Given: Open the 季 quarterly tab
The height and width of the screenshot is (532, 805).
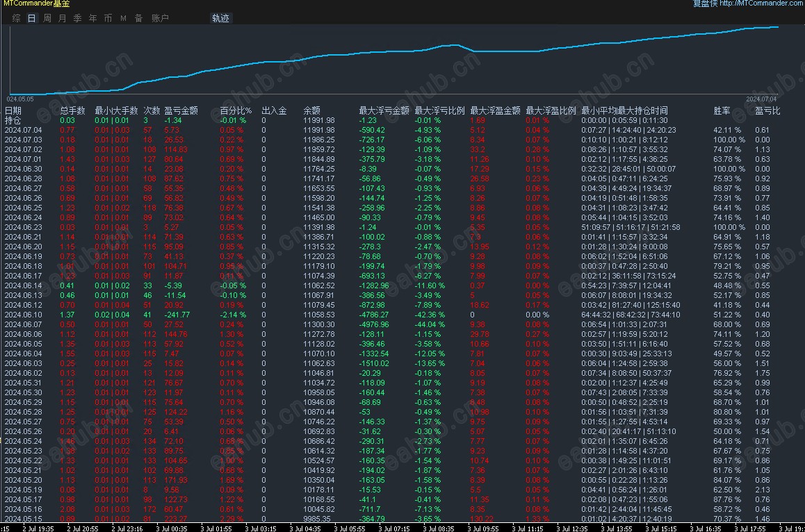Looking at the screenshot, I should (78, 19).
